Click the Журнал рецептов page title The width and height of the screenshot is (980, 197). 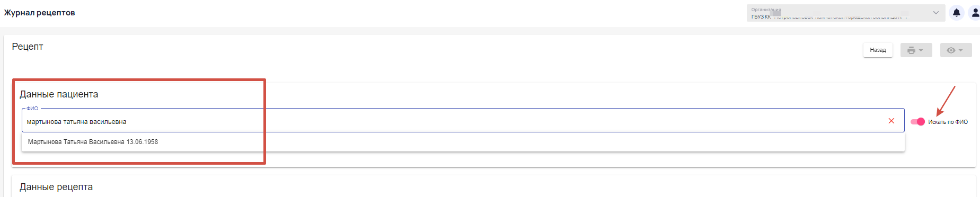pos(40,13)
